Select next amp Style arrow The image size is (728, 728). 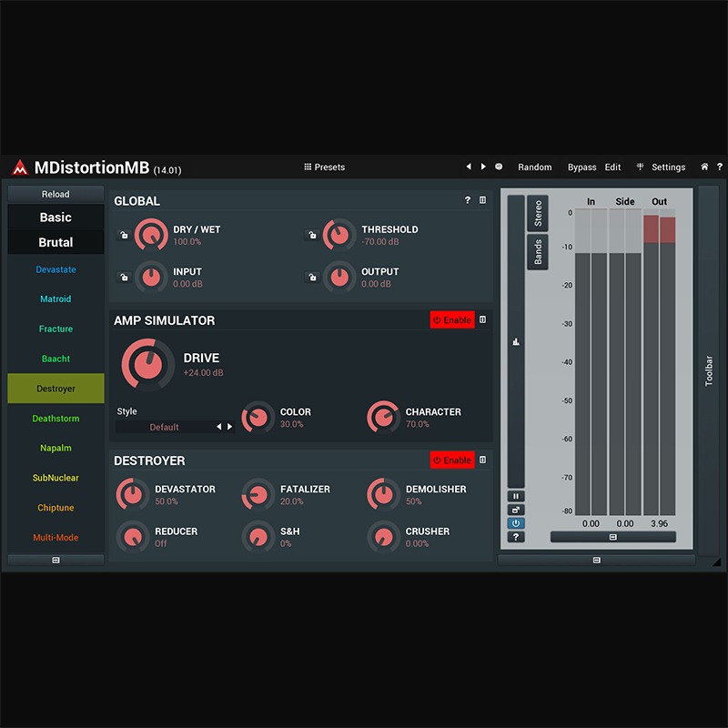(x=230, y=426)
